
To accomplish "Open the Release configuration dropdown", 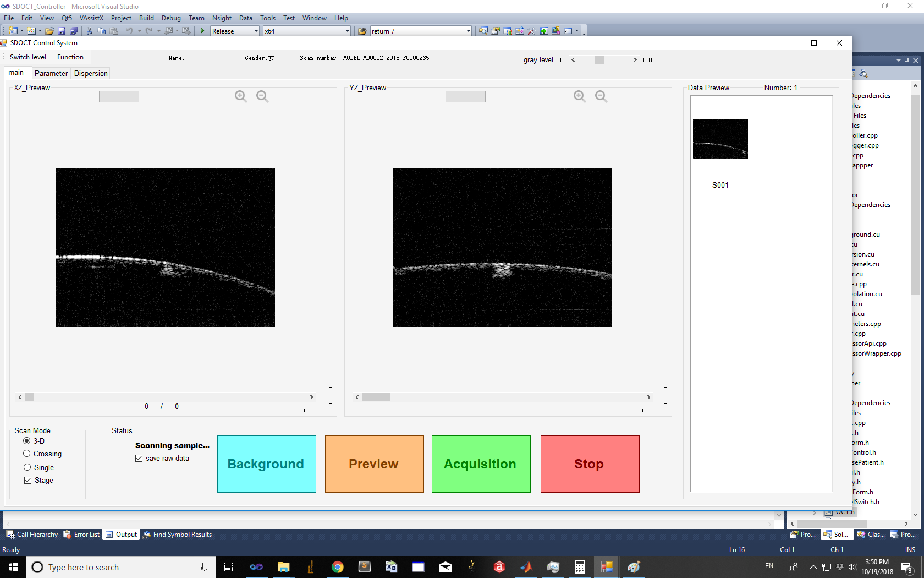I will tap(256, 31).
